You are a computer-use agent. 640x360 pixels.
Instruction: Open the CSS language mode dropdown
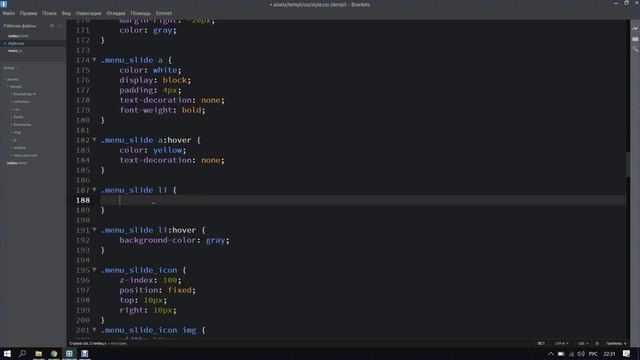(582, 344)
